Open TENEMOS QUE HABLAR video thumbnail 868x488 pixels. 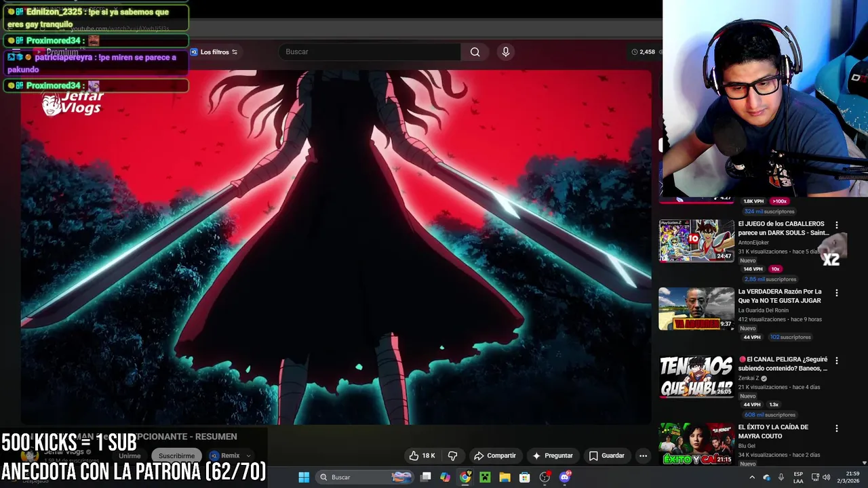696,376
